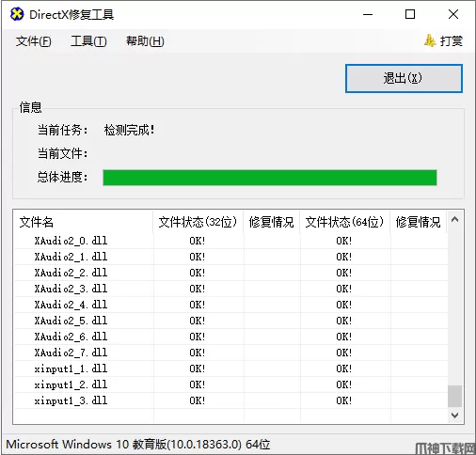Open the 文件(F) menu
The height and width of the screenshot is (455, 476).
pos(33,41)
